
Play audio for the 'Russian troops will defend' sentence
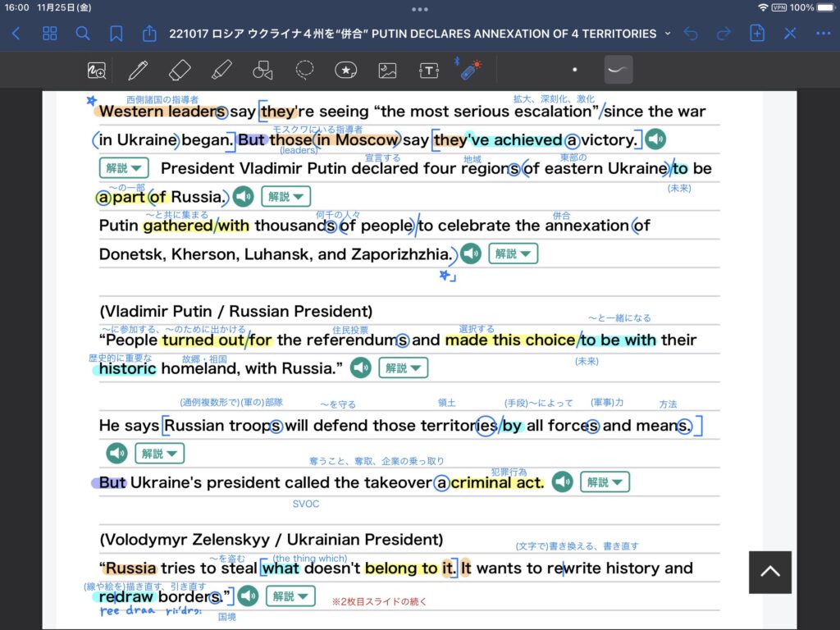click(116, 453)
